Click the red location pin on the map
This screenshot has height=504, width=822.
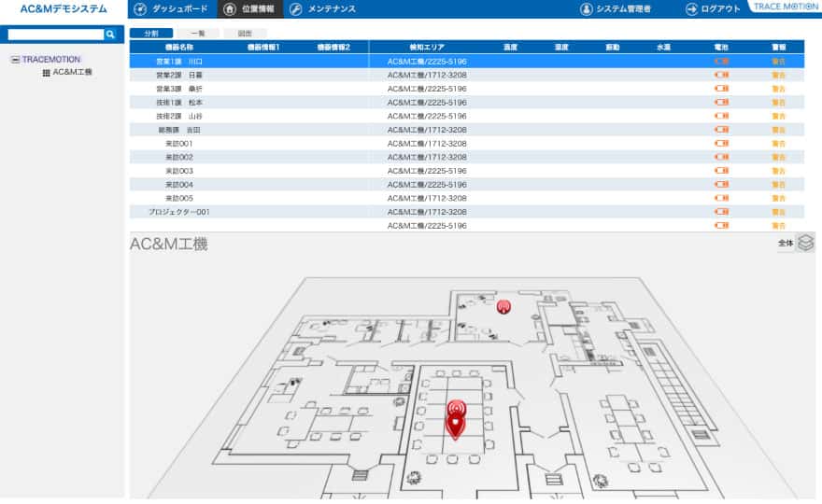tap(456, 427)
